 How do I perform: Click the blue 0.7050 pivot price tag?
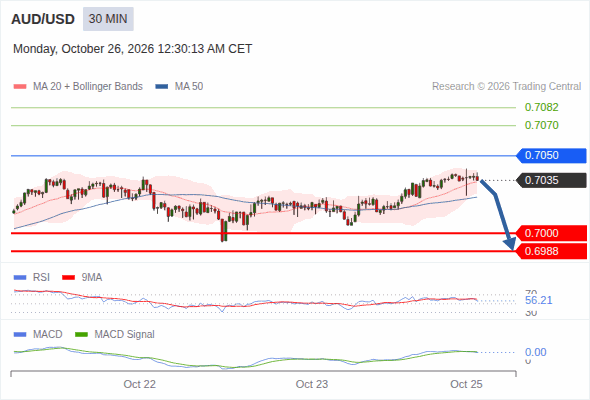click(551, 155)
